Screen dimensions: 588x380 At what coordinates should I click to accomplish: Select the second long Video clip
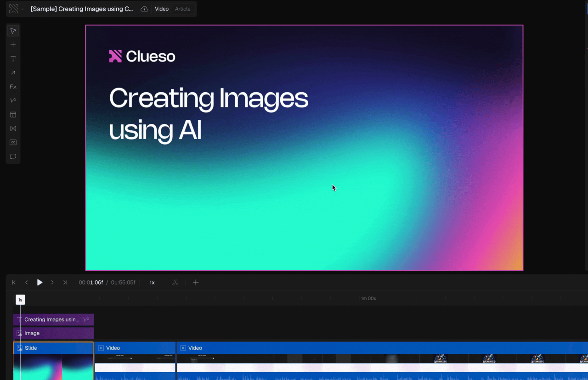(x=382, y=361)
